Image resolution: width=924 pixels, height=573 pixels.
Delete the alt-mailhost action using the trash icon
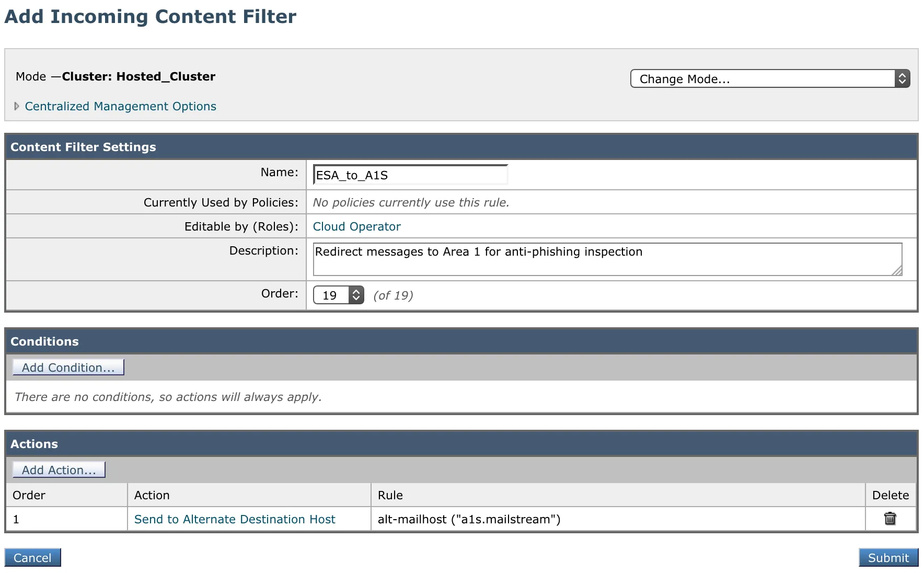click(x=890, y=519)
